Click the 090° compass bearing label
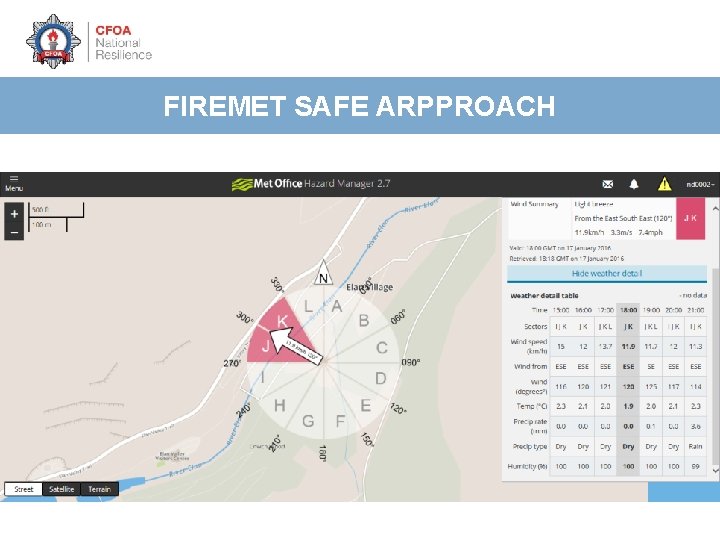The width and height of the screenshot is (720, 540). [411, 363]
